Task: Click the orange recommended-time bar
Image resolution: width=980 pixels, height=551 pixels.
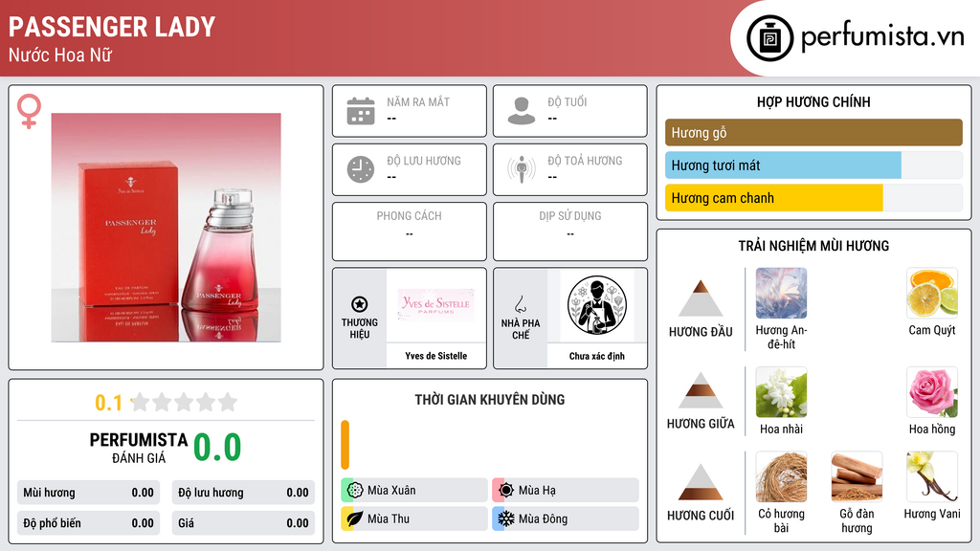Action: [x=345, y=445]
